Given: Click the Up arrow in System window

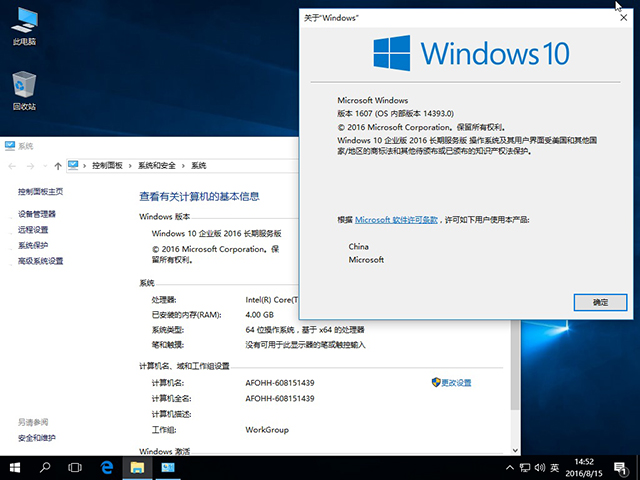Looking at the screenshot, I should click(x=58, y=165).
